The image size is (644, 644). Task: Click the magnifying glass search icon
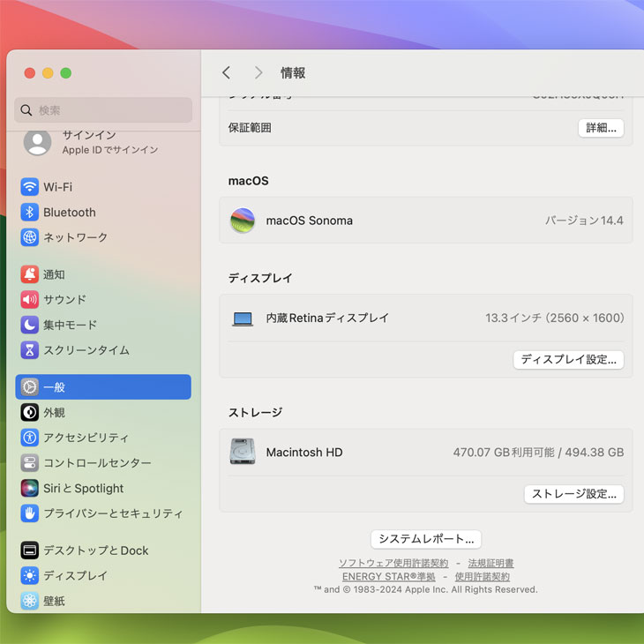26,110
